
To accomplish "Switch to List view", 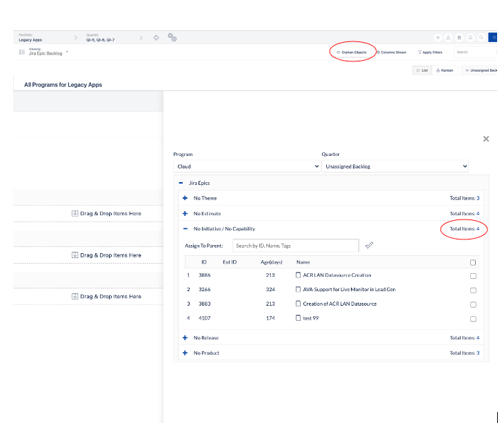I will tap(422, 70).
